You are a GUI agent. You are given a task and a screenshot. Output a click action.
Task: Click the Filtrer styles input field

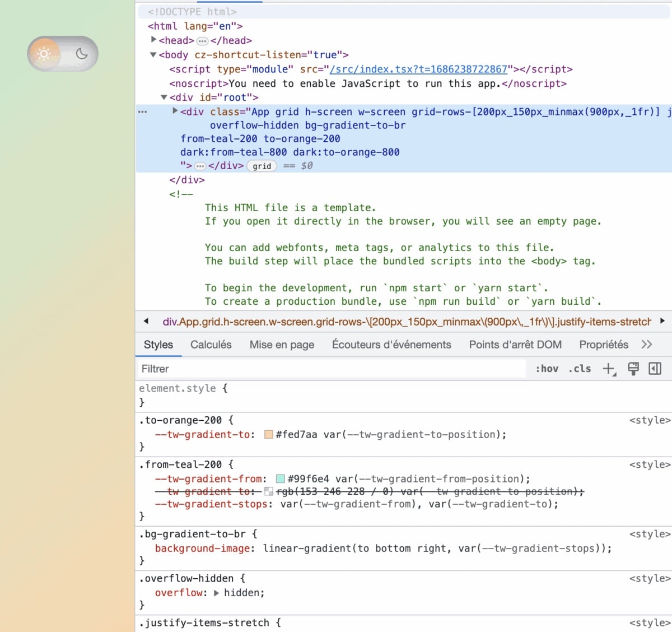332,369
